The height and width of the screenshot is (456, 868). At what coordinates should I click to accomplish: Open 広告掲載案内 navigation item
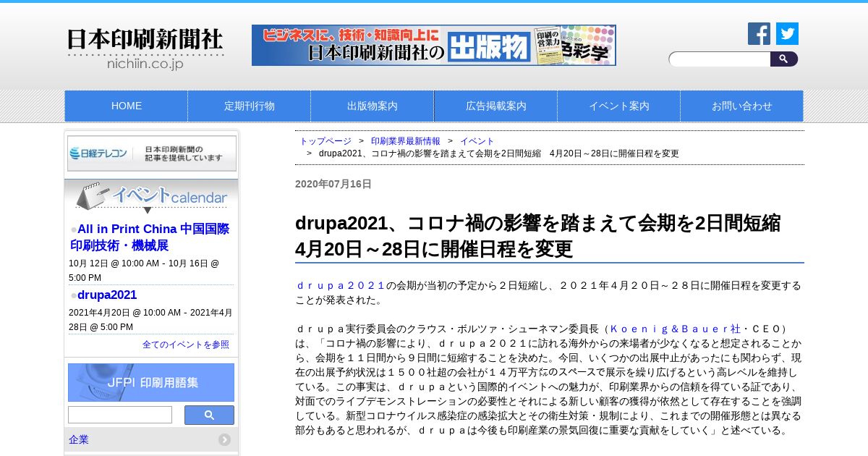tap(496, 106)
